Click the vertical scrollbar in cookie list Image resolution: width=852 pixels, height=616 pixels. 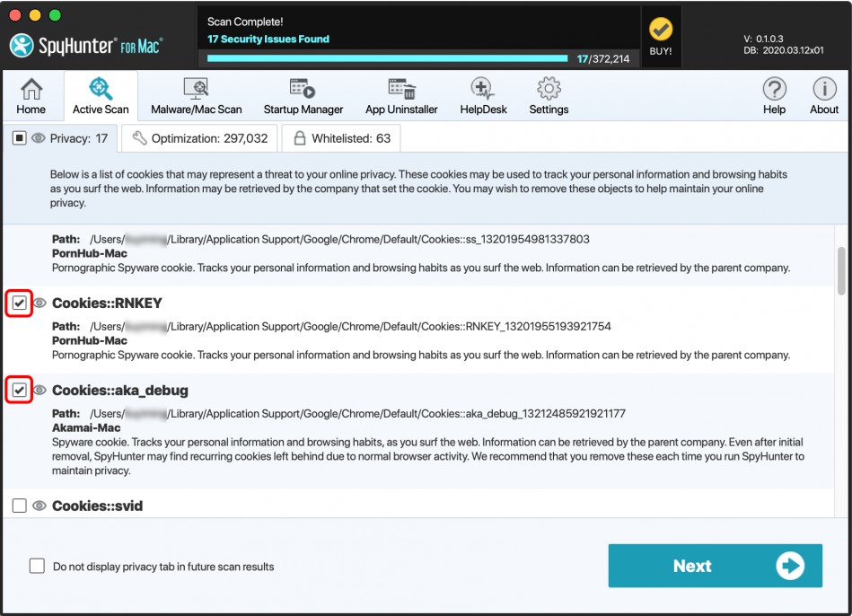tap(841, 271)
